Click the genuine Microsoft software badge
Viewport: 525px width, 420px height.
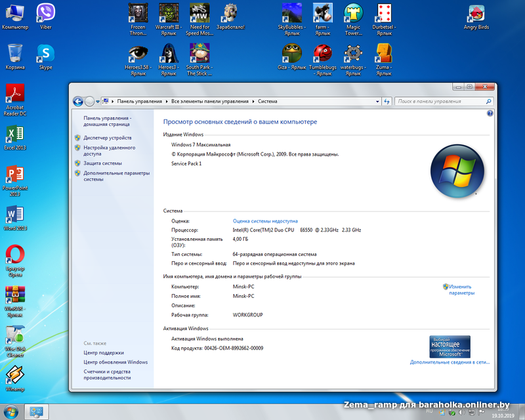450,346
